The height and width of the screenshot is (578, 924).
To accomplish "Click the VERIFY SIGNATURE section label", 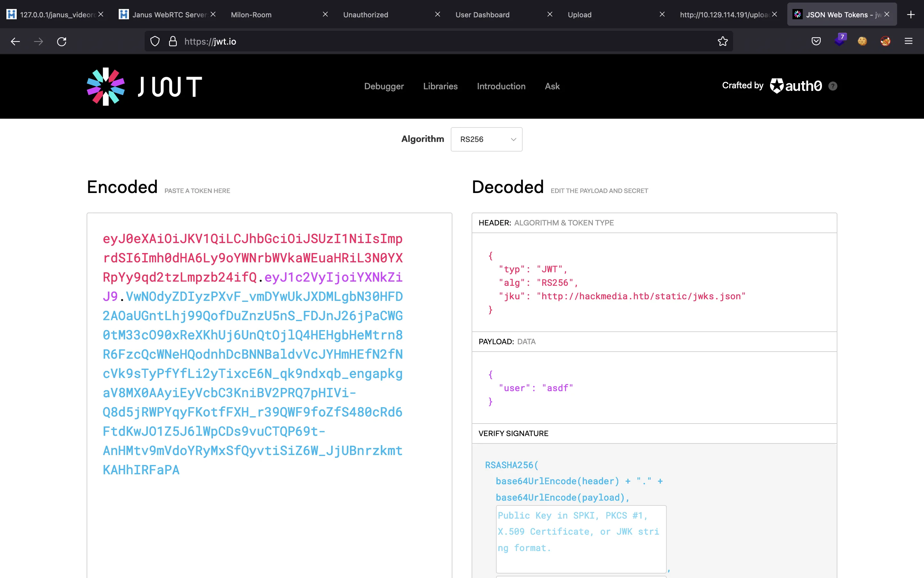I will tap(513, 433).
